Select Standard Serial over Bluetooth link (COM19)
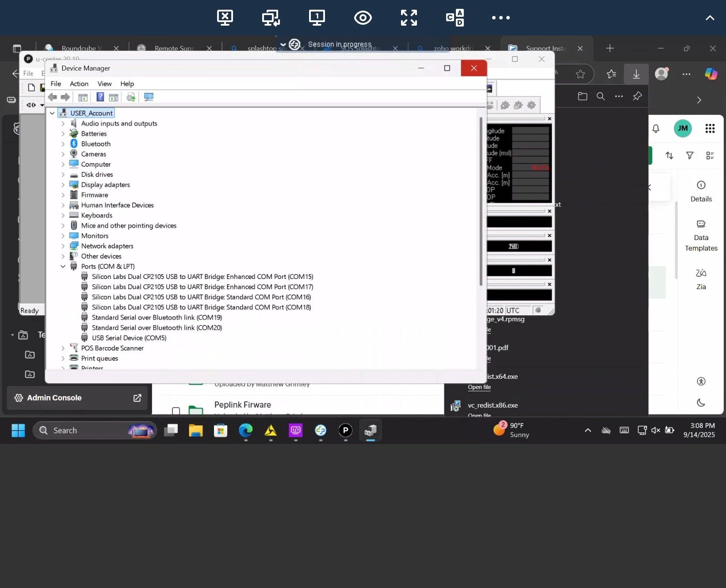This screenshot has height=588, width=726. click(157, 318)
